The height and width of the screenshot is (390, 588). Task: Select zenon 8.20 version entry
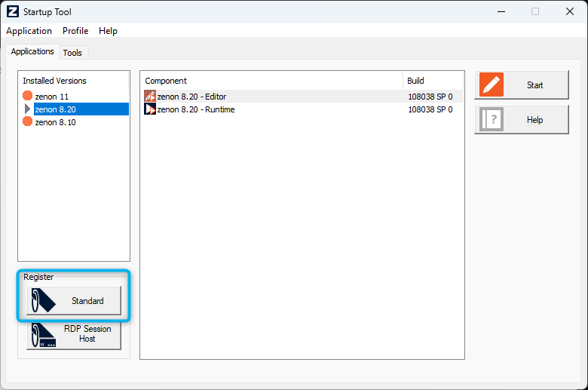click(81, 109)
